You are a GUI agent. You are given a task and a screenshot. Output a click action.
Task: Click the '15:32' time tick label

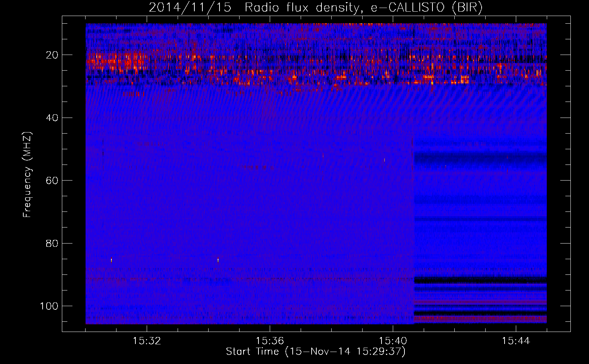pyautogui.click(x=147, y=341)
